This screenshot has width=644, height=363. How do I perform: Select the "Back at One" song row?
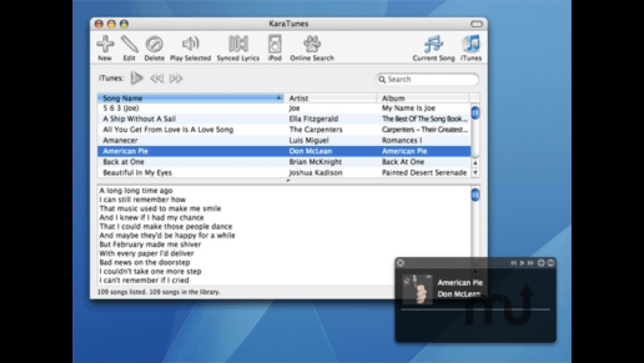click(x=284, y=162)
